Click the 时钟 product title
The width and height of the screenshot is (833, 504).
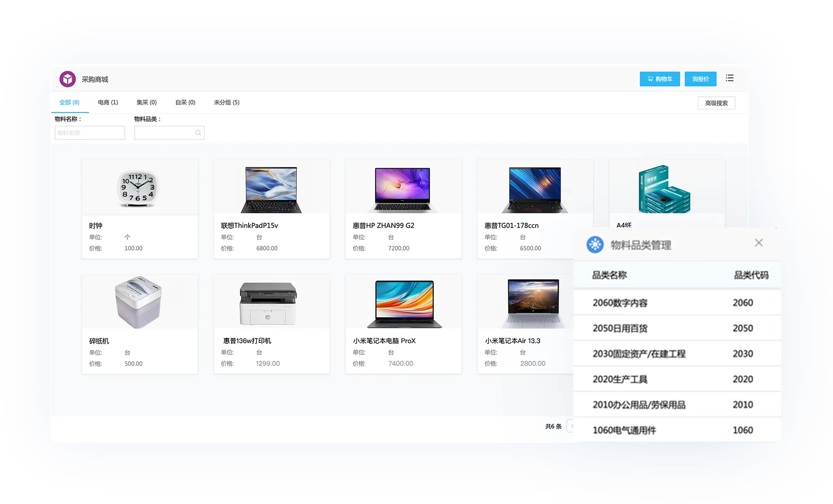pos(96,226)
